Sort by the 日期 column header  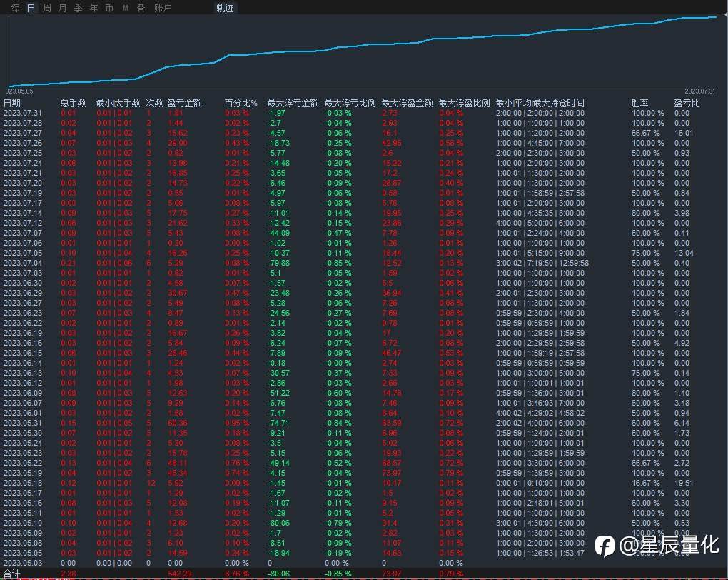coord(12,103)
